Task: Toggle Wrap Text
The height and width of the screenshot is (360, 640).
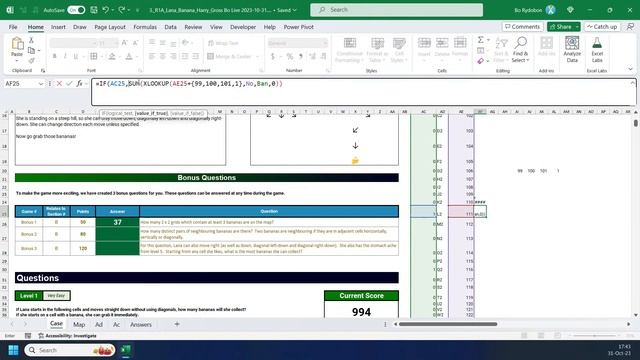Action: [223, 43]
